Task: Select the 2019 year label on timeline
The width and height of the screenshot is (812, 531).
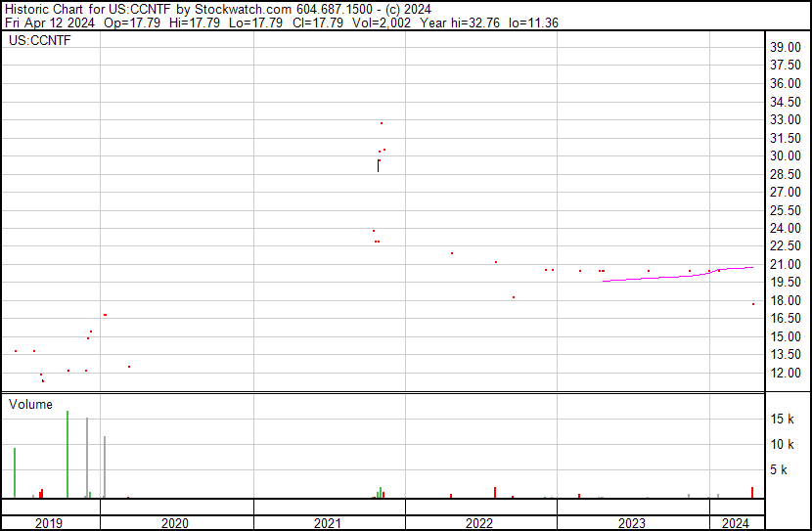Action: [49, 523]
